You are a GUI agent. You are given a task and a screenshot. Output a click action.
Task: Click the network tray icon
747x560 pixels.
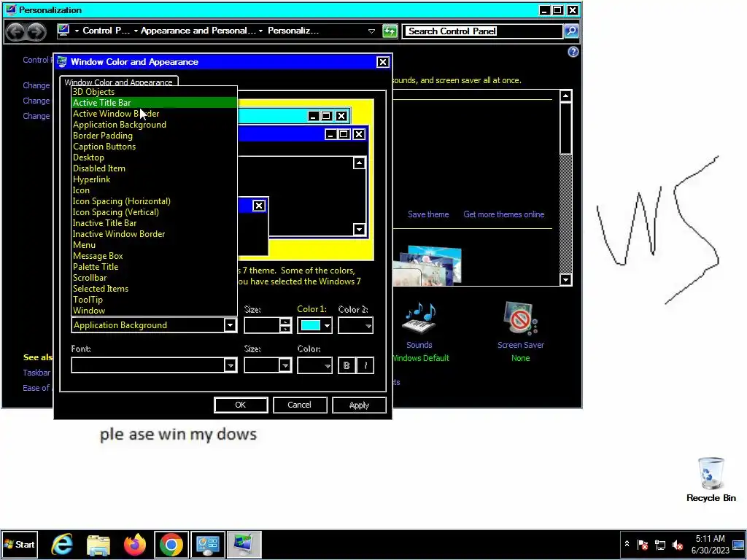(x=660, y=545)
